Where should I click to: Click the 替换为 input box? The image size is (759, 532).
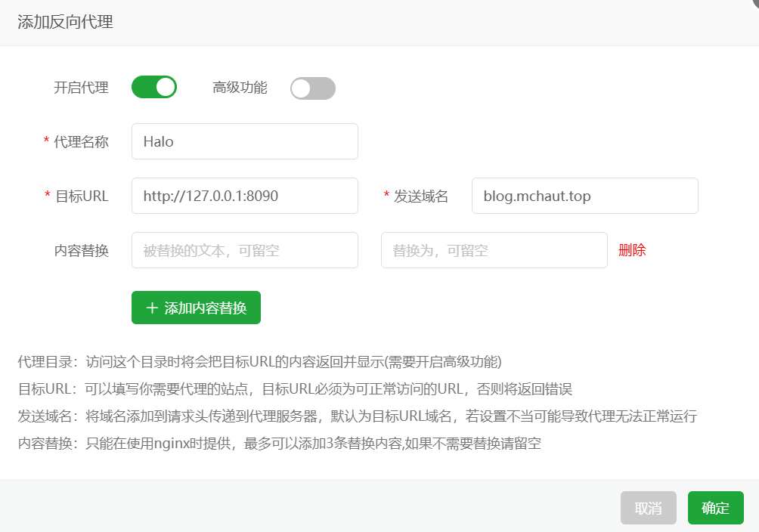point(494,250)
